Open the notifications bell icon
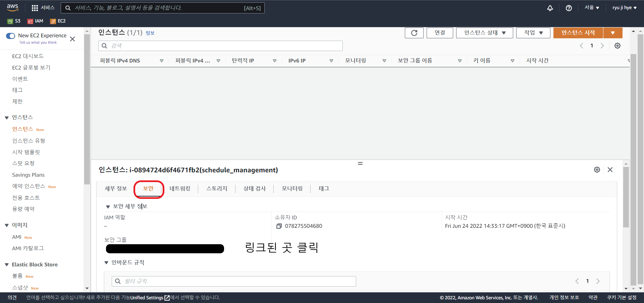The height and width of the screenshot is (303, 644). click(x=550, y=8)
